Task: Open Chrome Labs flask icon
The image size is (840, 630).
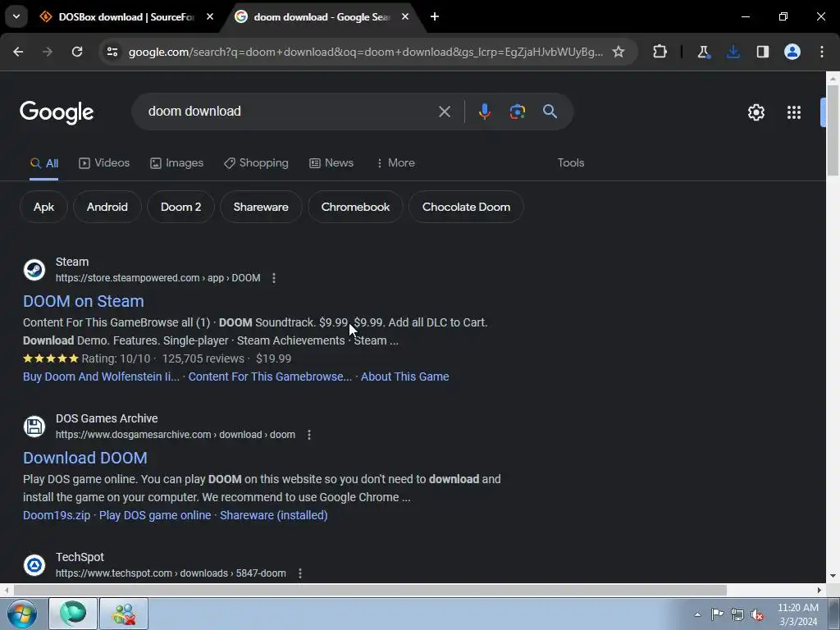Action: point(703,52)
